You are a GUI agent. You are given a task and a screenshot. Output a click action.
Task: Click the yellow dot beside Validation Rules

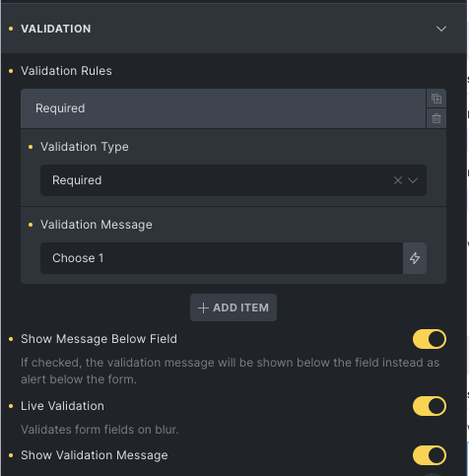[11, 71]
